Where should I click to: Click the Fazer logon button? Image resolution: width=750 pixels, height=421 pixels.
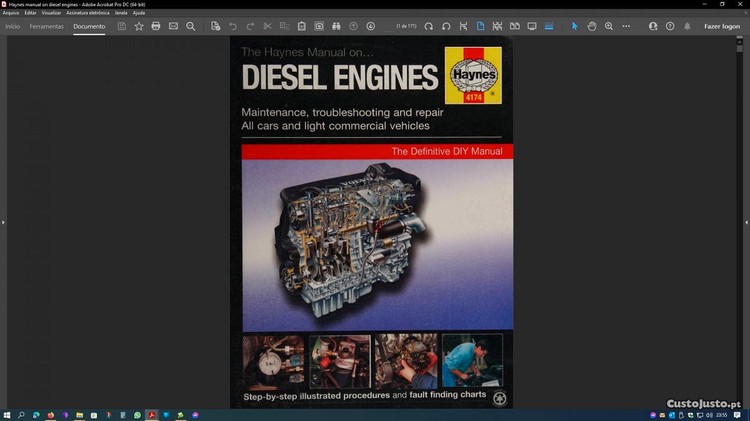coord(722,26)
